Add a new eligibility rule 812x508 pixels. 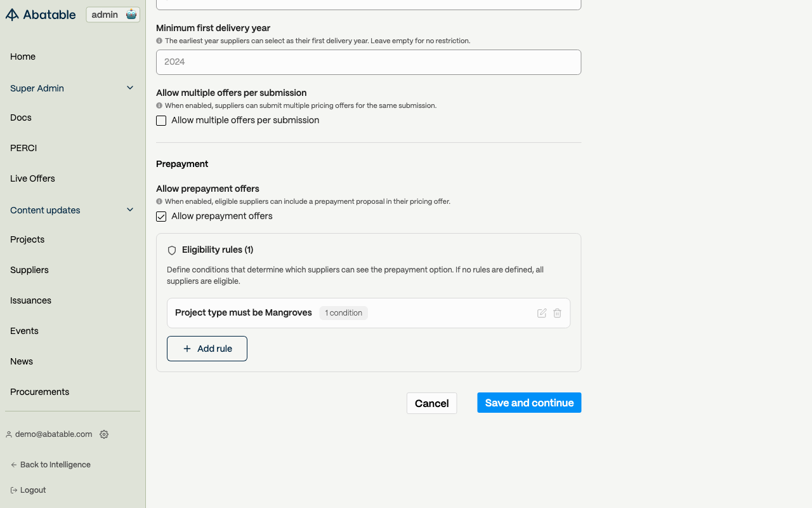coord(207,349)
